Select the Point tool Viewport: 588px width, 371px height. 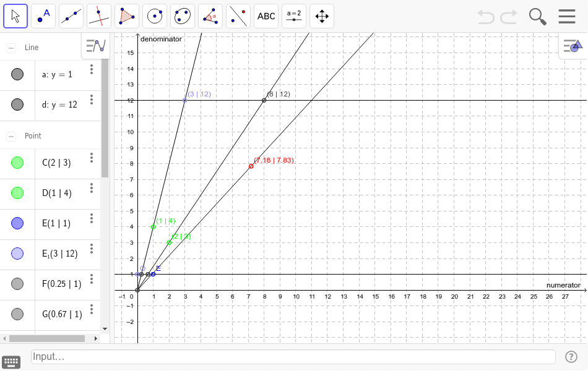[x=43, y=16]
